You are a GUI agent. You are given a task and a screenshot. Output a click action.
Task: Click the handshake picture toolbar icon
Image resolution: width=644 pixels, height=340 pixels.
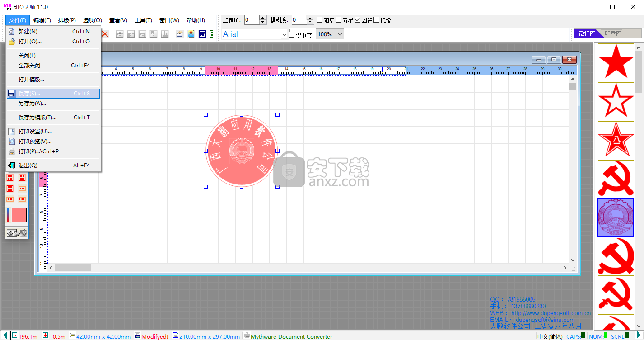(180, 34)
